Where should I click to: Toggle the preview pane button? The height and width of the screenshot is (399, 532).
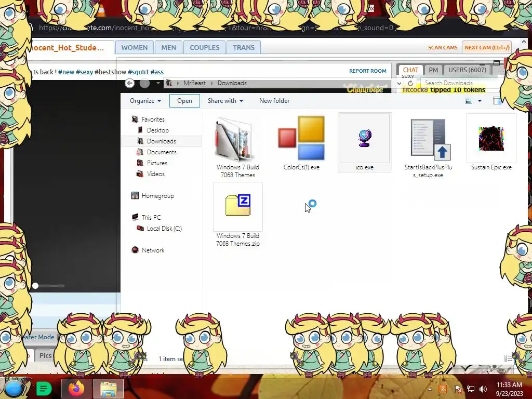tap(497, 101)
